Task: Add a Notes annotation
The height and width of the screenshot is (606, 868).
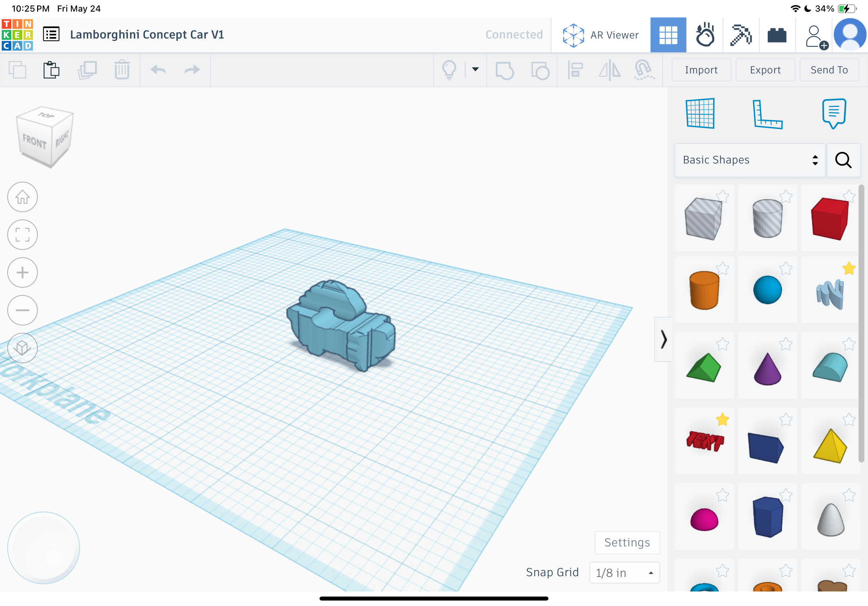Action: pos(834,113)
